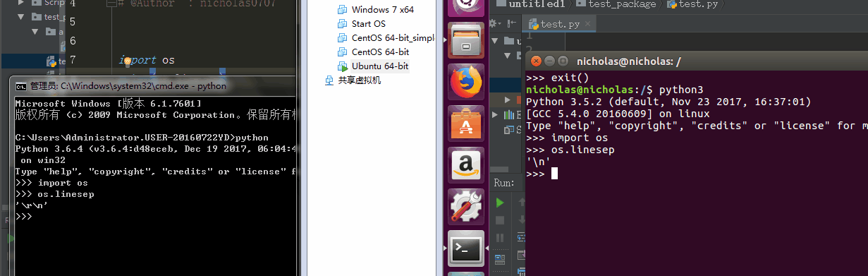Viewport: 868px width, 276px height.
Task: Open the 共享虚拟机 shared VMs entry
Action: [x=353, y=80]
